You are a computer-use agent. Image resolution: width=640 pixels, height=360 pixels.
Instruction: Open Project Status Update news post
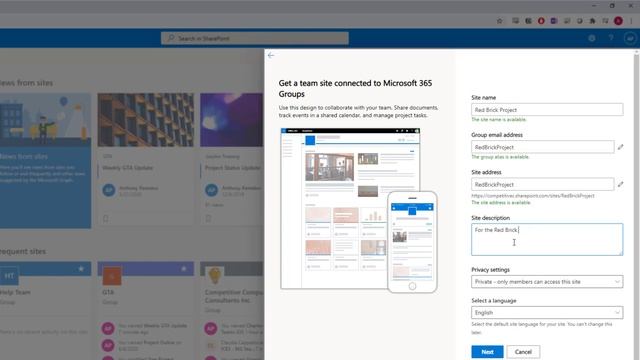click(x=233, y=168)
